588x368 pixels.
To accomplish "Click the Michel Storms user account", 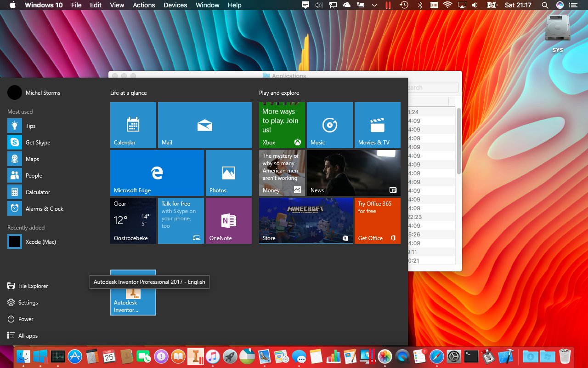I will [34, 93].
